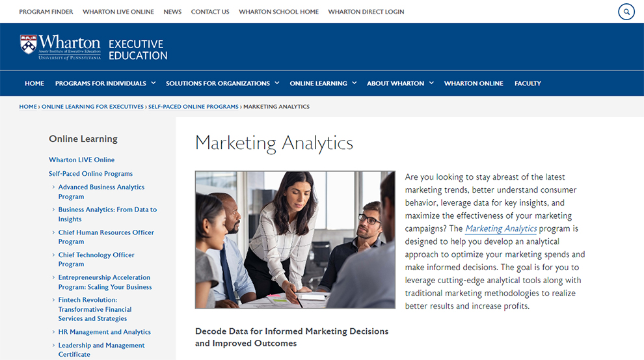Image resolution: width=644 pixels, height=360 pixels.
Task: Open Advanced Business Analytics Program link
Action: click(x=101, y=191)
